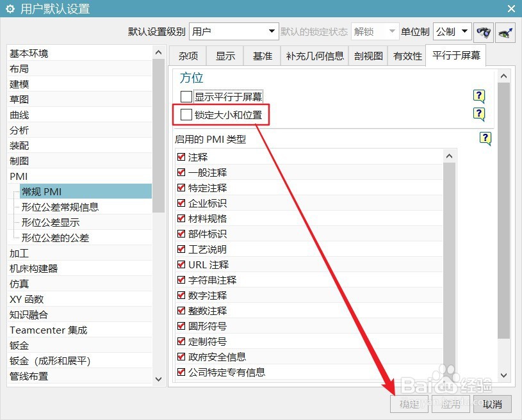522x420 pixels.
Task: Uncheck the URL 注释 entry
Action: click(180, 264)
